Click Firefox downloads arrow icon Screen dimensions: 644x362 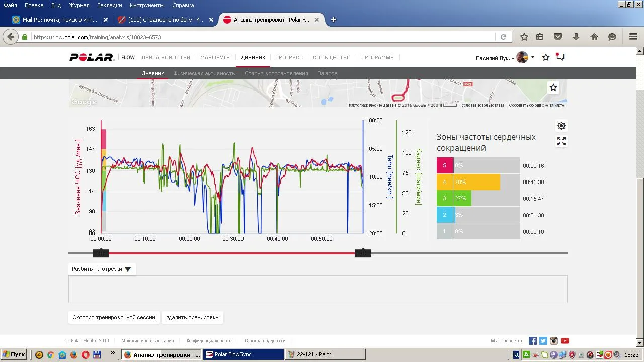pyautogui.click(x=576, y=37)
